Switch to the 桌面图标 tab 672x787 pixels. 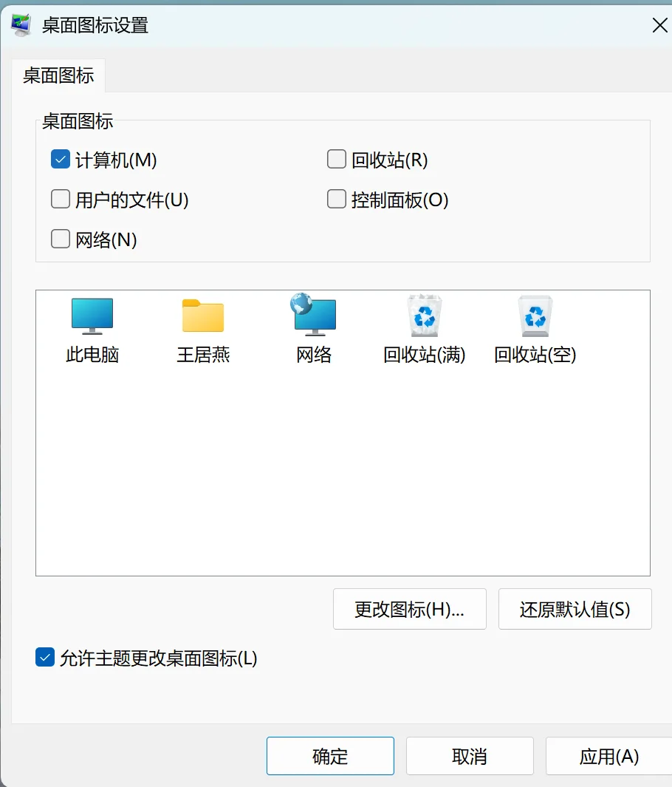(58, 75)
